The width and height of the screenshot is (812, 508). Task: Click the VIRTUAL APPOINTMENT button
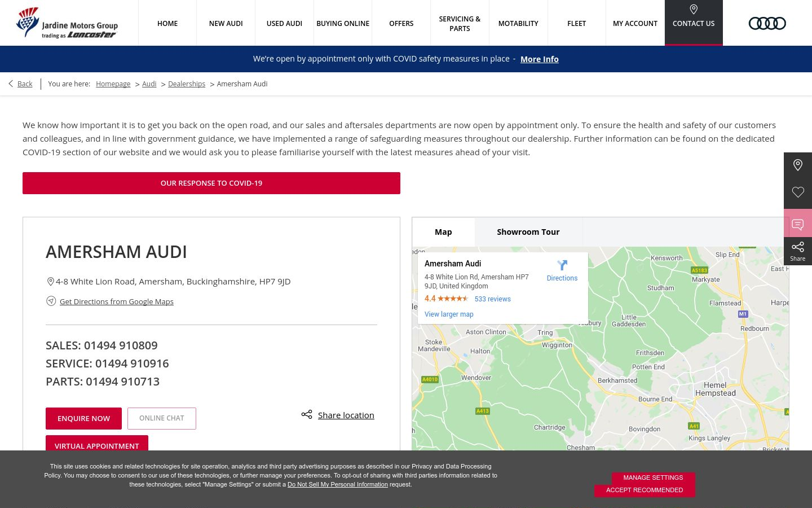pos(97,443)
